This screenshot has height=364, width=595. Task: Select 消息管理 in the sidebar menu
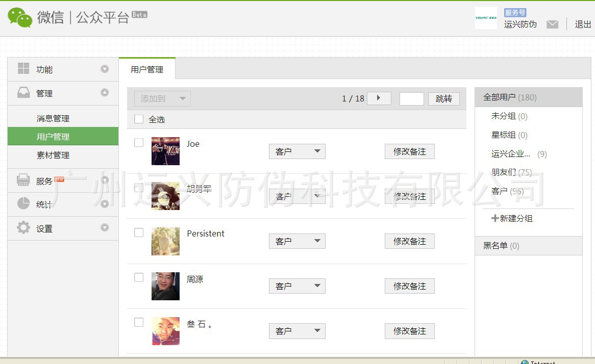click(x=53, y=118)
